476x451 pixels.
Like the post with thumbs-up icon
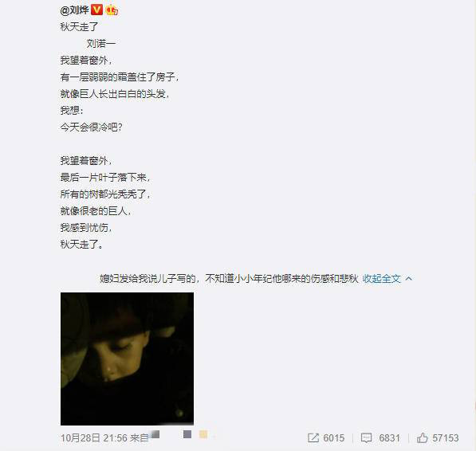(422, 437)
